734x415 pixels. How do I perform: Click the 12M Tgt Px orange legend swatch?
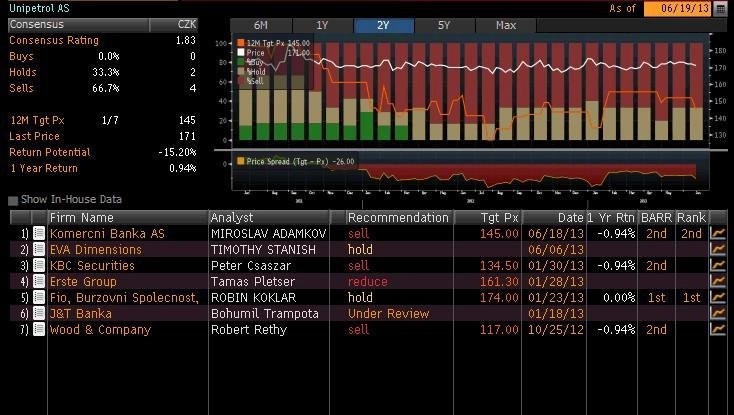(x=241, y=43)
